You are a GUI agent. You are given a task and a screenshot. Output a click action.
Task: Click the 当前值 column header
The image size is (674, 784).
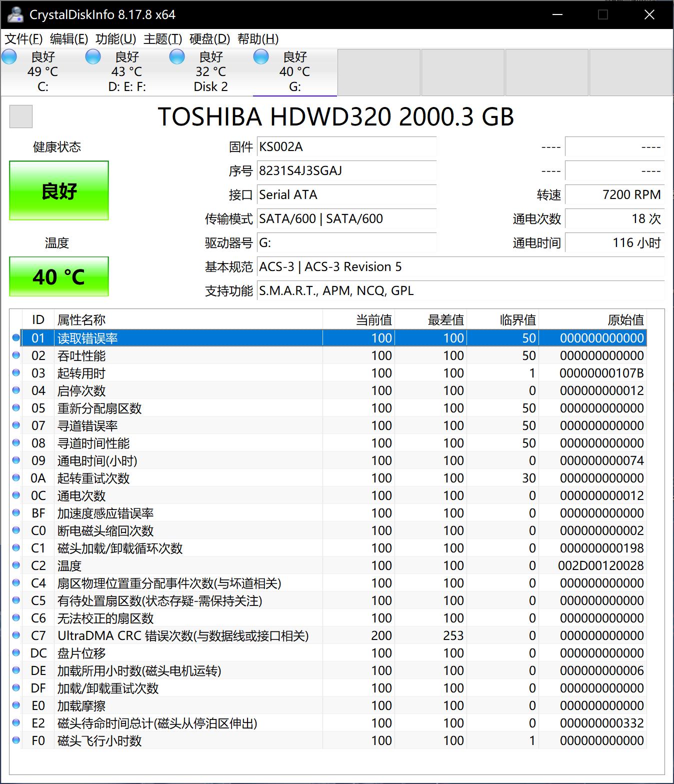click(358, 320)
